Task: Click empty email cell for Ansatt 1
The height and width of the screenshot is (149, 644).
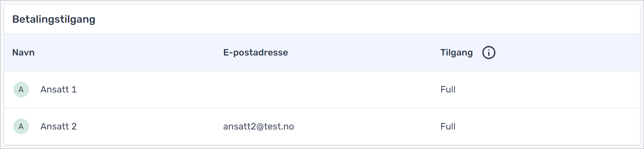Action: tap(325, 90)
